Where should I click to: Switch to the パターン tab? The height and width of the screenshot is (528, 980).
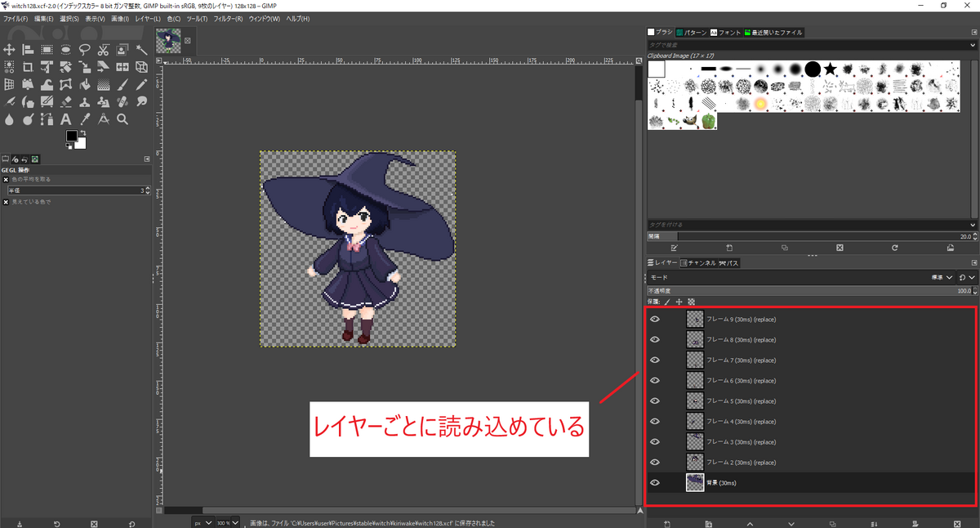[690, 33]
